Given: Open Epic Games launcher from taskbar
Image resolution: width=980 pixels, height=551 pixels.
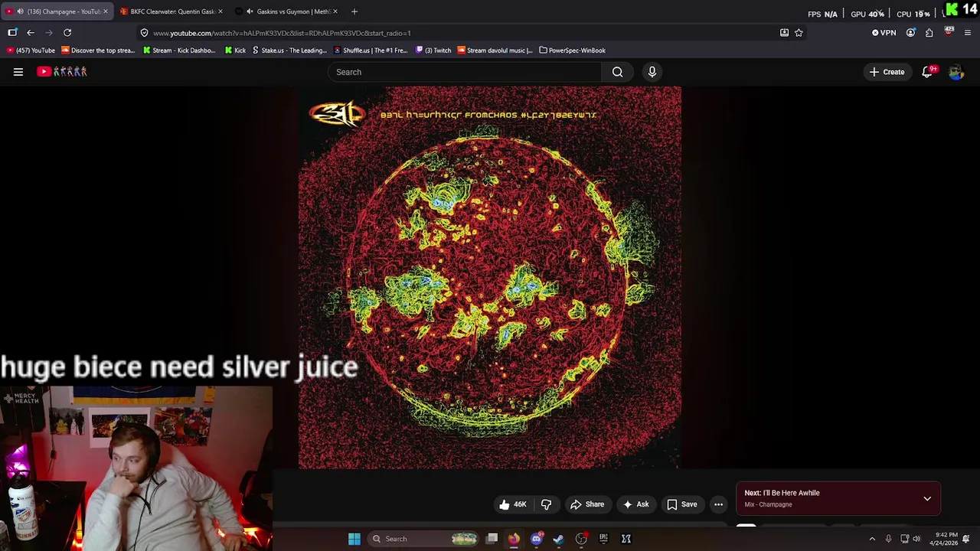Looking at the screenshot, I should (603, 539).
